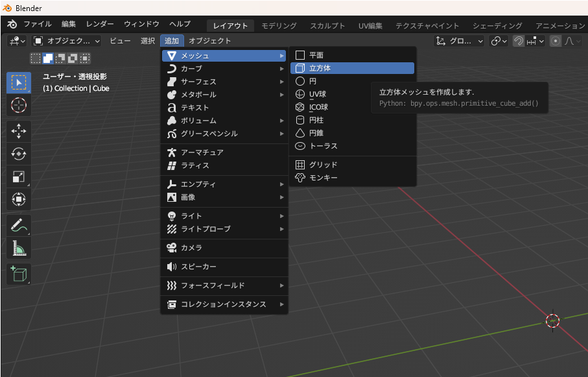Enable the extend selection mode icon
588x377 pixels.
pos(48,58)
